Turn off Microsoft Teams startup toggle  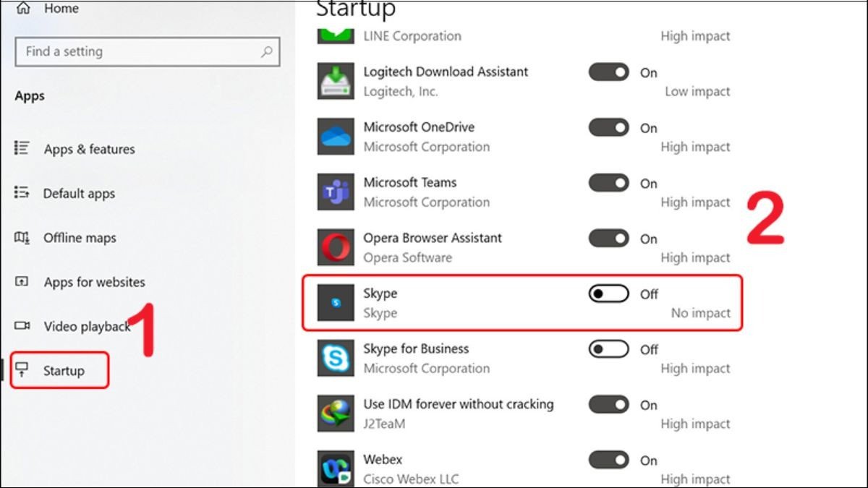(x=608, y=183)
